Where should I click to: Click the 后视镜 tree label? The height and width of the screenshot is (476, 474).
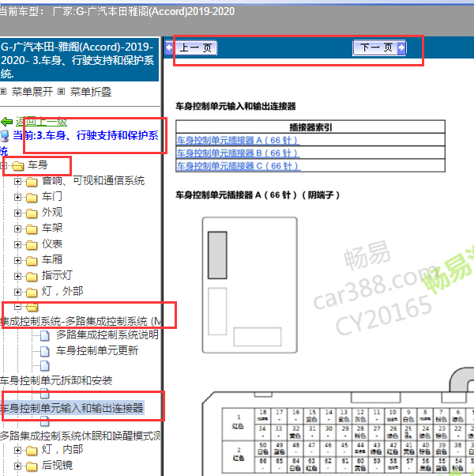tap(58, 465)
